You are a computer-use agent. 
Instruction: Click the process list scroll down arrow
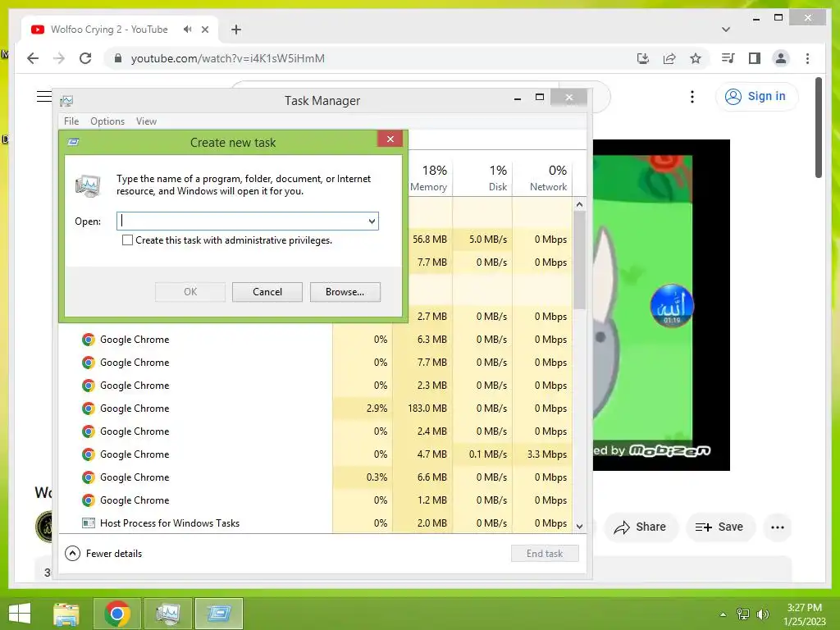coord(579,526)
